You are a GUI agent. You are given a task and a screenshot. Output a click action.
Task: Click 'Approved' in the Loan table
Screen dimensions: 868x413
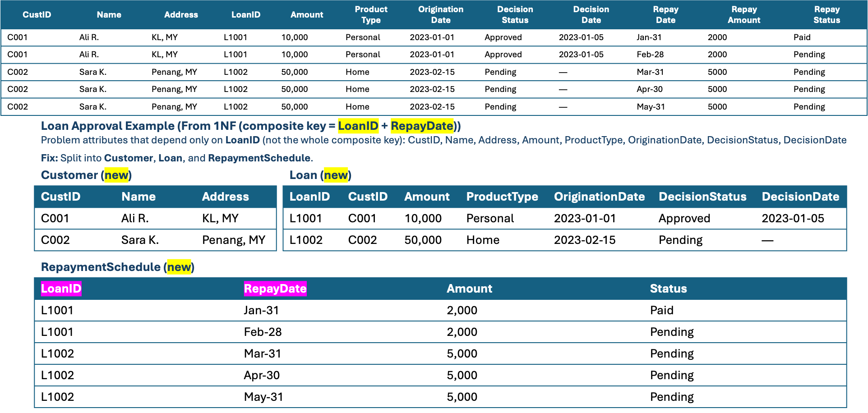click(x=684, y=219)
